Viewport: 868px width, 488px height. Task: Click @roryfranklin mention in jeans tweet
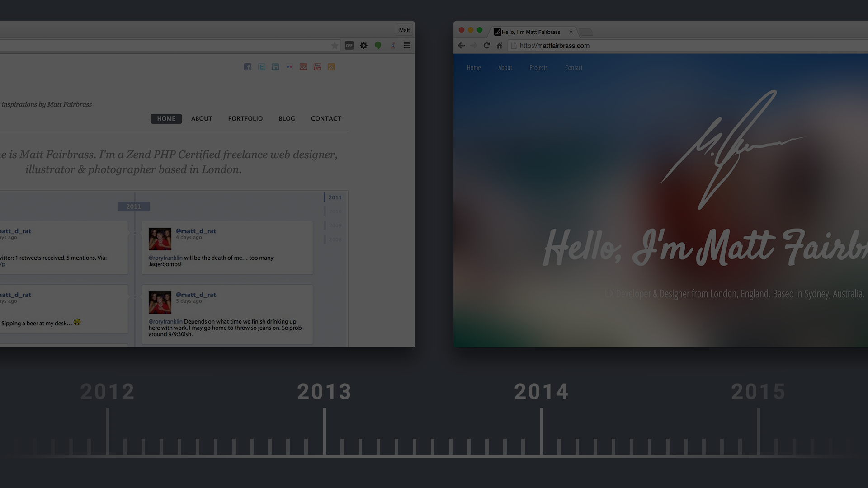165,322
